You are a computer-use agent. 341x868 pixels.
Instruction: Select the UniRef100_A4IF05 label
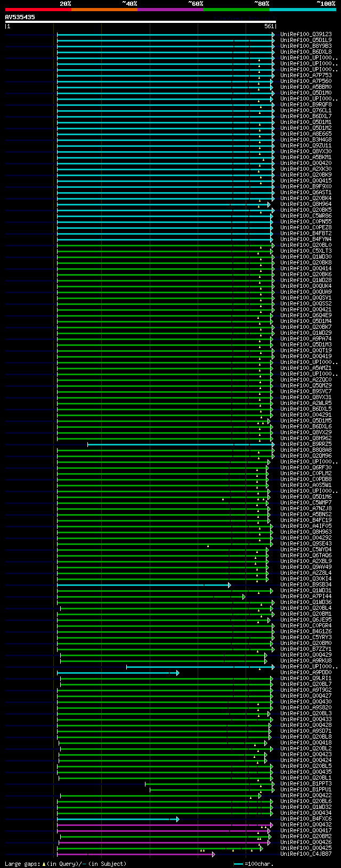(x=306, y=526)
